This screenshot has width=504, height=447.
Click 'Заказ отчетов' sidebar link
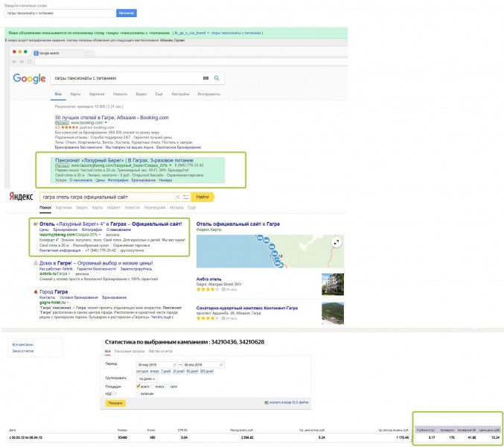coord(22,351)
